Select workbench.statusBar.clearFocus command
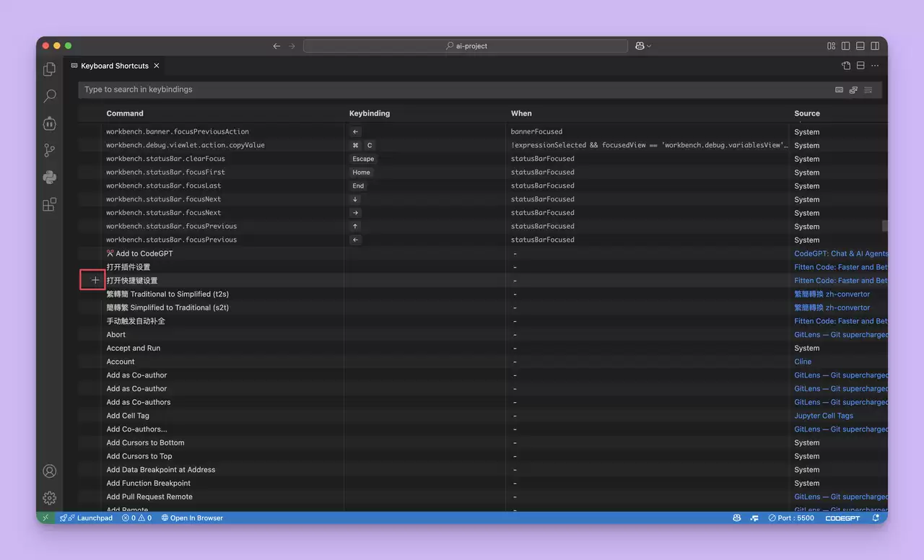924x560 pixels. click(165, 159)
